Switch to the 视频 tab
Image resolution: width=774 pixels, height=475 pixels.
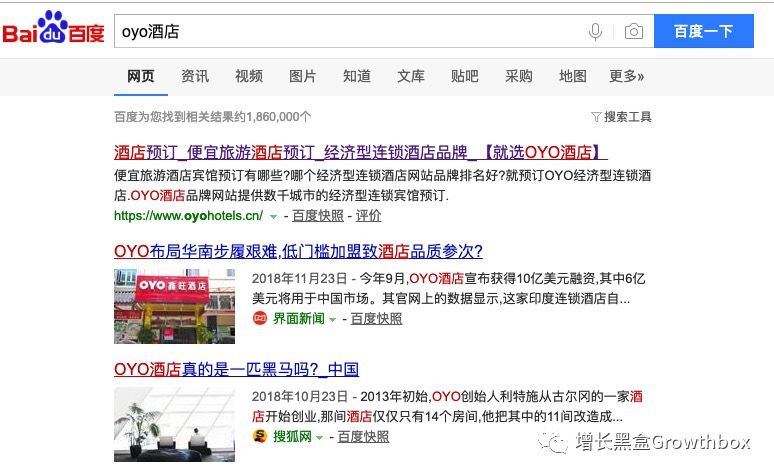[x=249, y=76]
